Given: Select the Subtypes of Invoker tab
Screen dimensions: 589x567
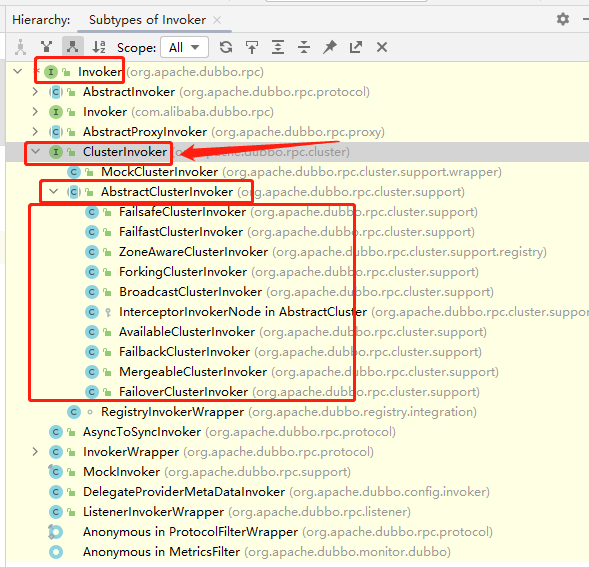Looking at the screenshot, I should 147,20.
